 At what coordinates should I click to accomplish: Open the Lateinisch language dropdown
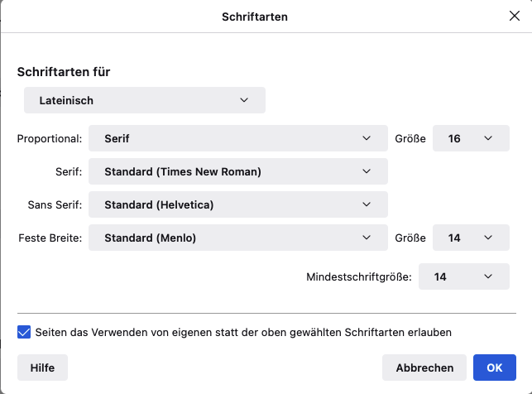click(145, 100)
